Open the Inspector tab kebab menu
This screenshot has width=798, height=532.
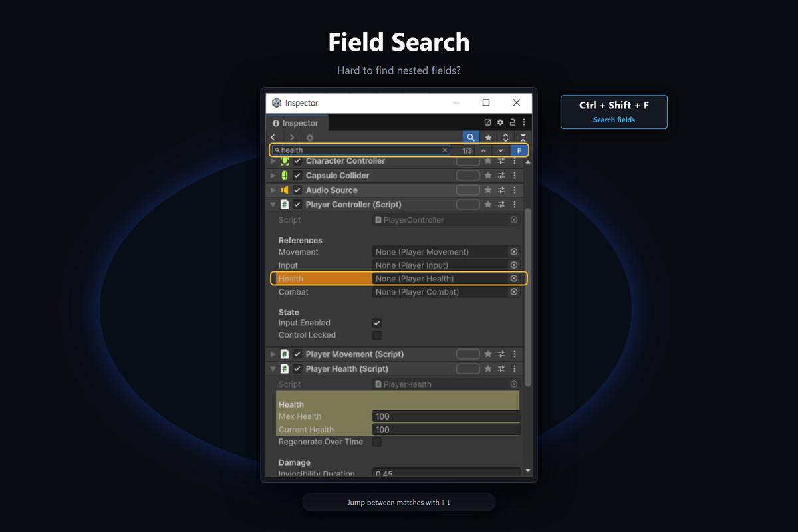[x=524, y=122]
